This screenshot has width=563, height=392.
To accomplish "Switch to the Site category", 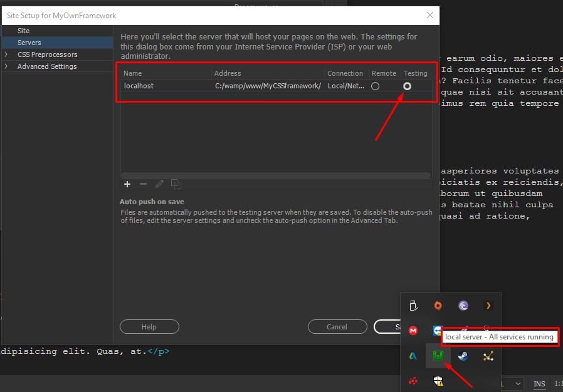I will coord(24,30).
